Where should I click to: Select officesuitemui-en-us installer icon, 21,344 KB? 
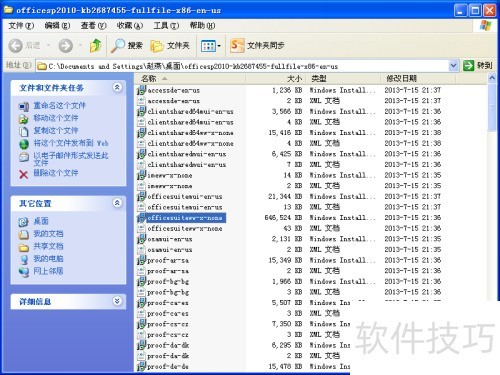141,196
